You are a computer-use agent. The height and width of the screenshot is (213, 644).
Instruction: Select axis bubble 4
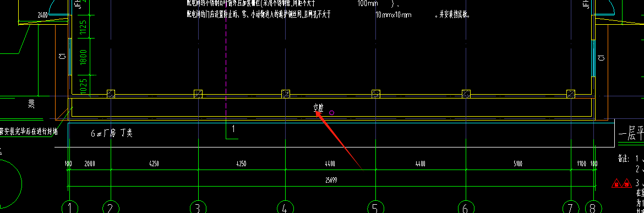click(x=285, y=207)
